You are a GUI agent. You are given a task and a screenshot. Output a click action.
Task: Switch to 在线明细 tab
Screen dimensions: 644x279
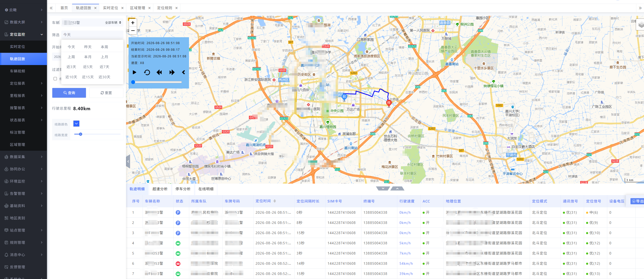click(x=206, y=189)
